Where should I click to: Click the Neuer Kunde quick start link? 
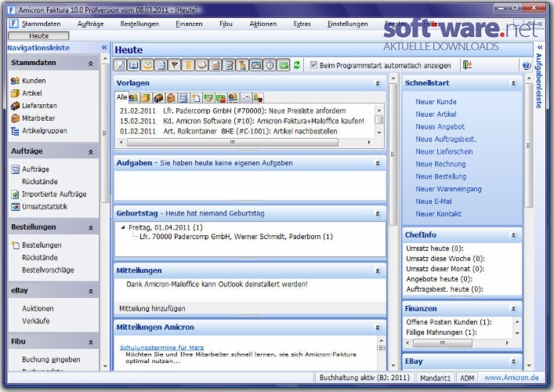coord(436,102)
